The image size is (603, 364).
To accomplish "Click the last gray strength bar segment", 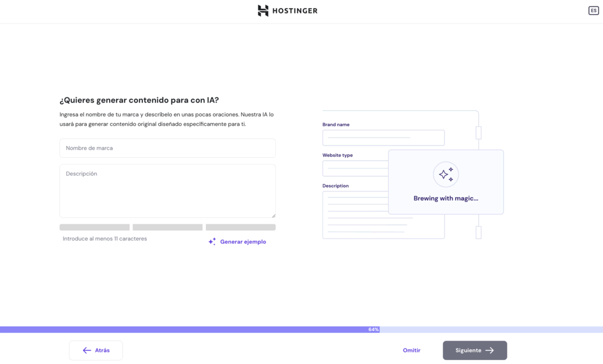I will click(x=240, y=227).
